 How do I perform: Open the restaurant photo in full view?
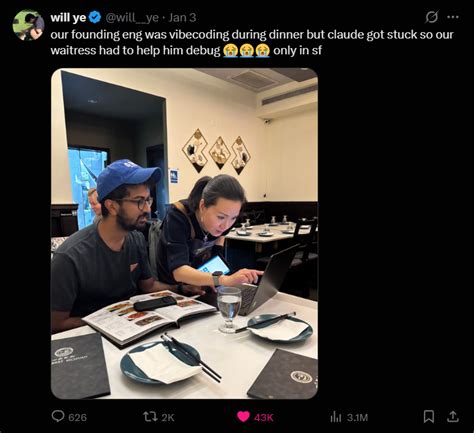click(184, 233)
